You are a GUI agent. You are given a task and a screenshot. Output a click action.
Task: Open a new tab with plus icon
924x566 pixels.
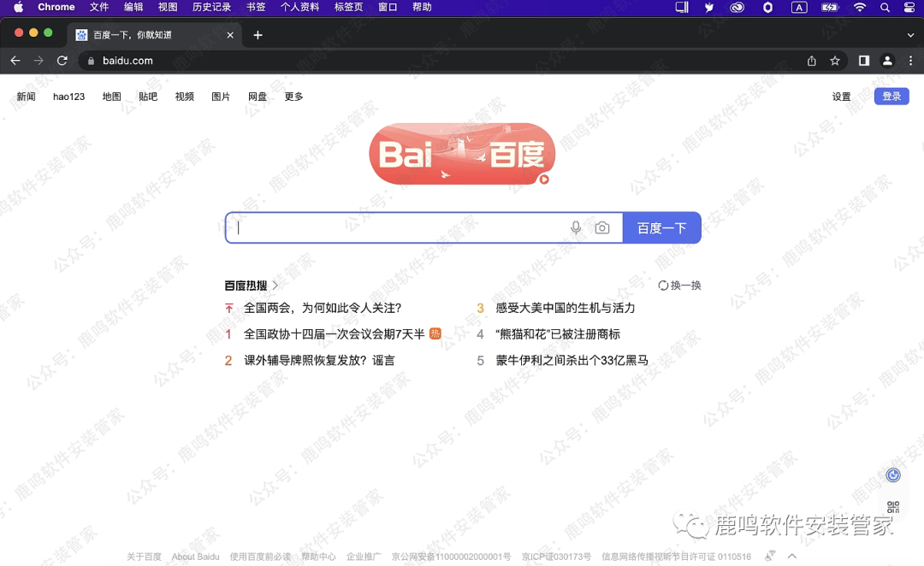(258, 35)
